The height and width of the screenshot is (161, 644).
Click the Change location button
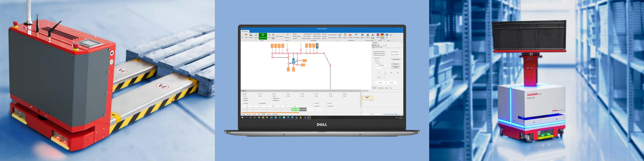coord(396,59)
